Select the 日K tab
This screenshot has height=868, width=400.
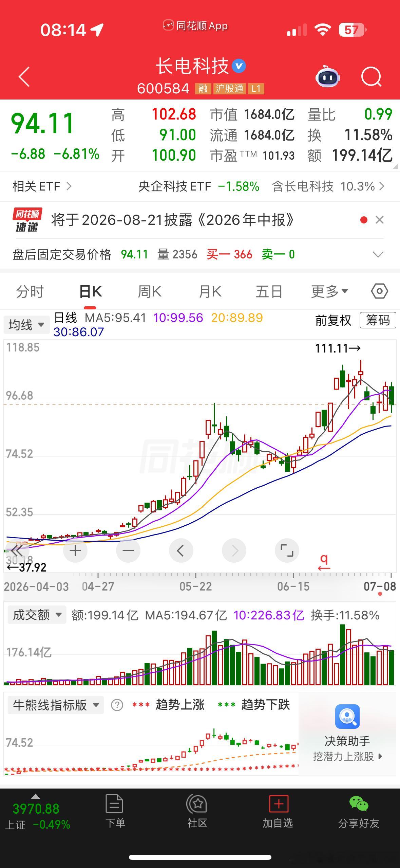coord(90,291)
